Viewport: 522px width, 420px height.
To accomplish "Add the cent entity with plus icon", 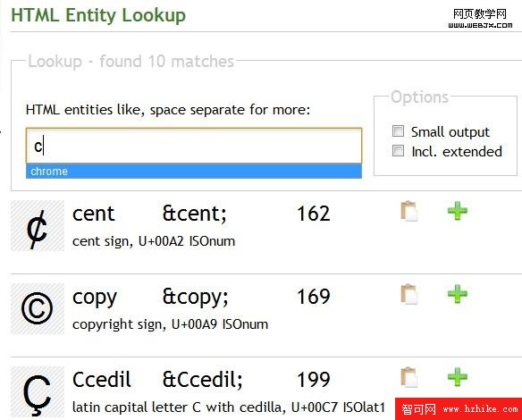I will [458, 211].
